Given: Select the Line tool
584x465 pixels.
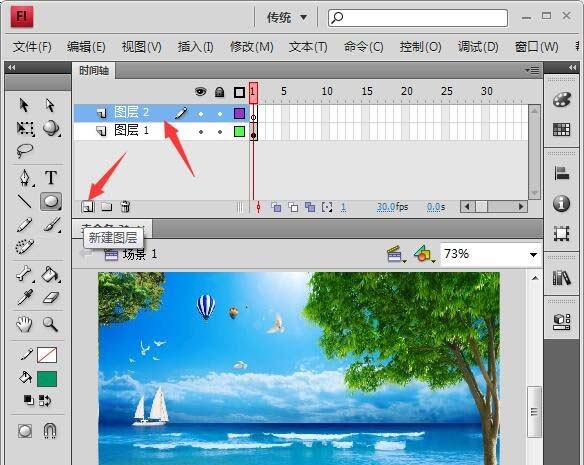Looking at the screenshot, I should 25,201.
